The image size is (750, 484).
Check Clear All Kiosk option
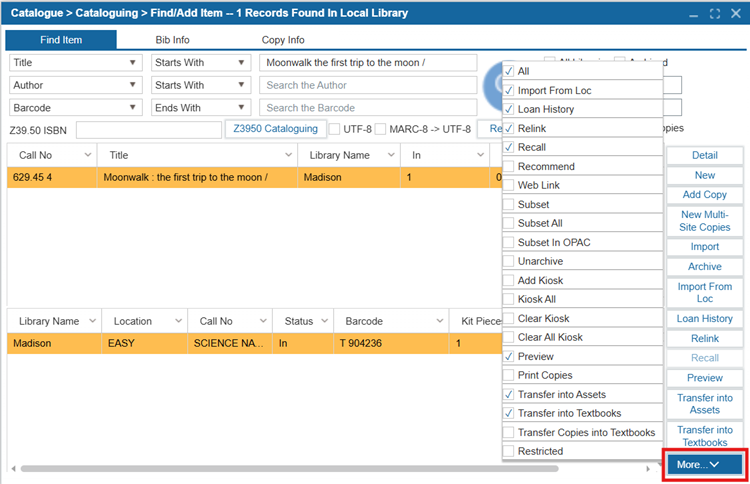[508, 337]
